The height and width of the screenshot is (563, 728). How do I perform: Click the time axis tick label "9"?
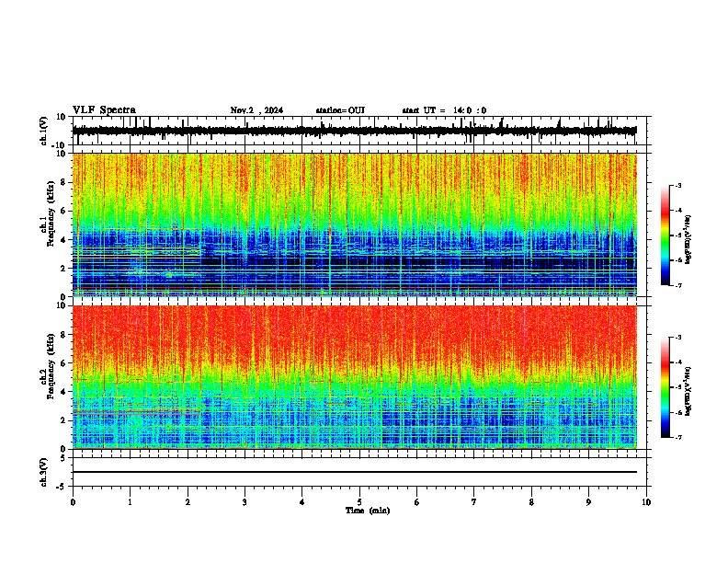coord(588,502)
